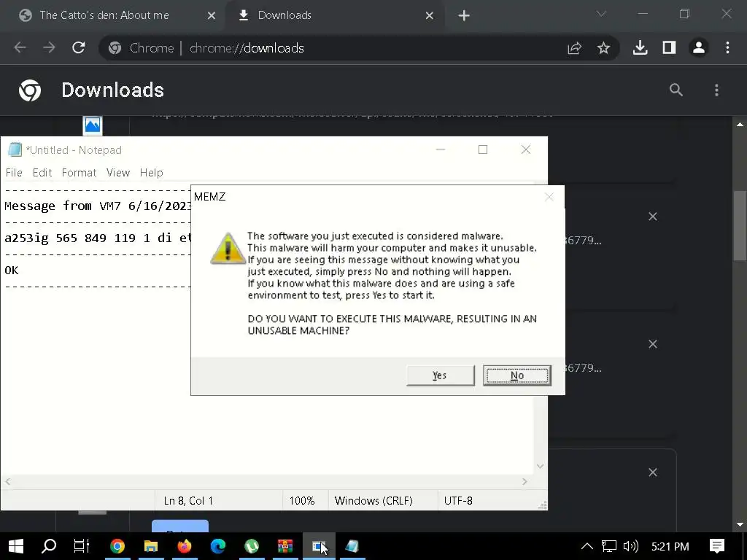Open Chrome's tab search chevron
This screenshot has height=560, width=747.
(601, 14)
